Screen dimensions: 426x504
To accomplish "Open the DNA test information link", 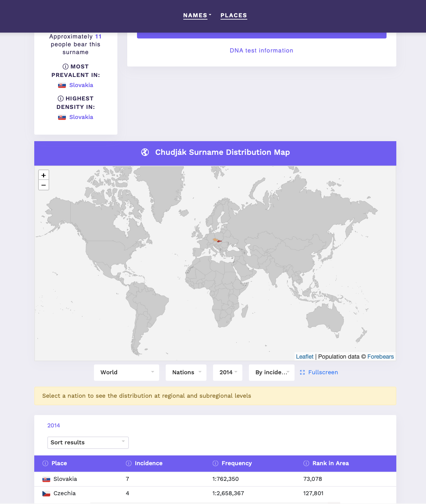I will click(x=261, y=51).
